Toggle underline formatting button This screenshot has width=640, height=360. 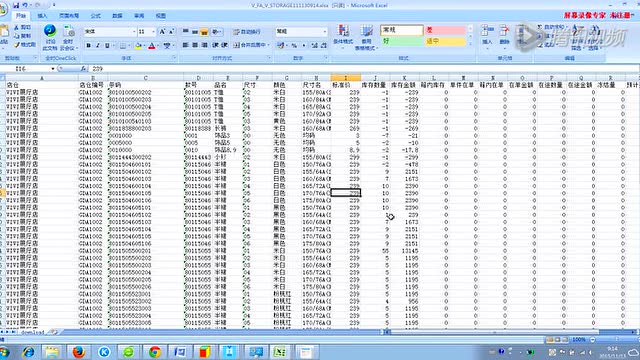coord(107,46)
